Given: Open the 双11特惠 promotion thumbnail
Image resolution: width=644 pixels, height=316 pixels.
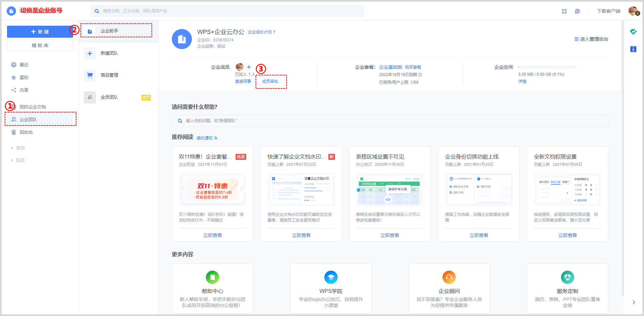Looking at the screenshot, I should 213,190.
